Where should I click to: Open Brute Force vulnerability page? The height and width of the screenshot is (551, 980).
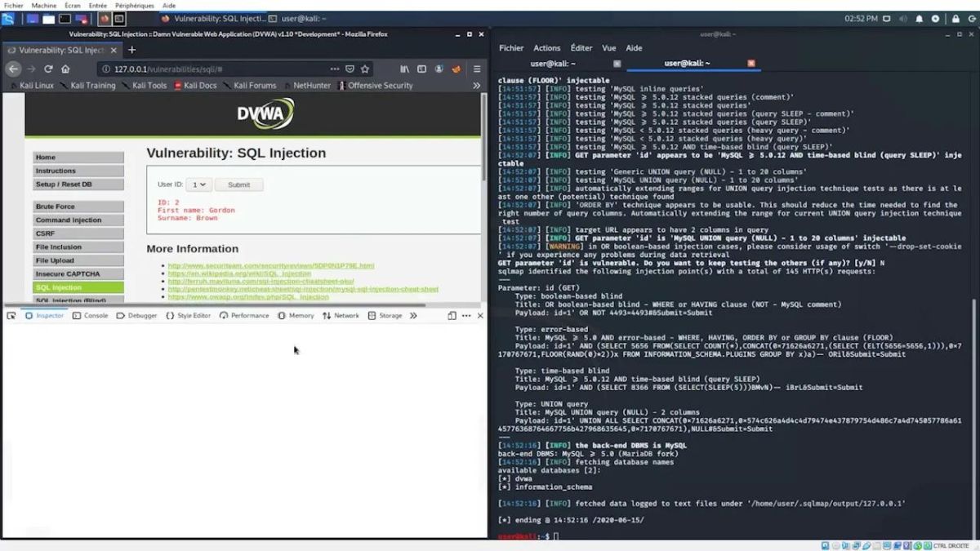78,207
